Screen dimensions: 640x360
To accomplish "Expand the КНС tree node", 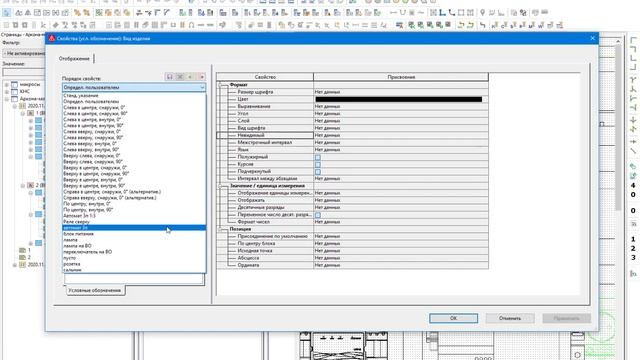I will pyautogui.click(x=7, y=92).
